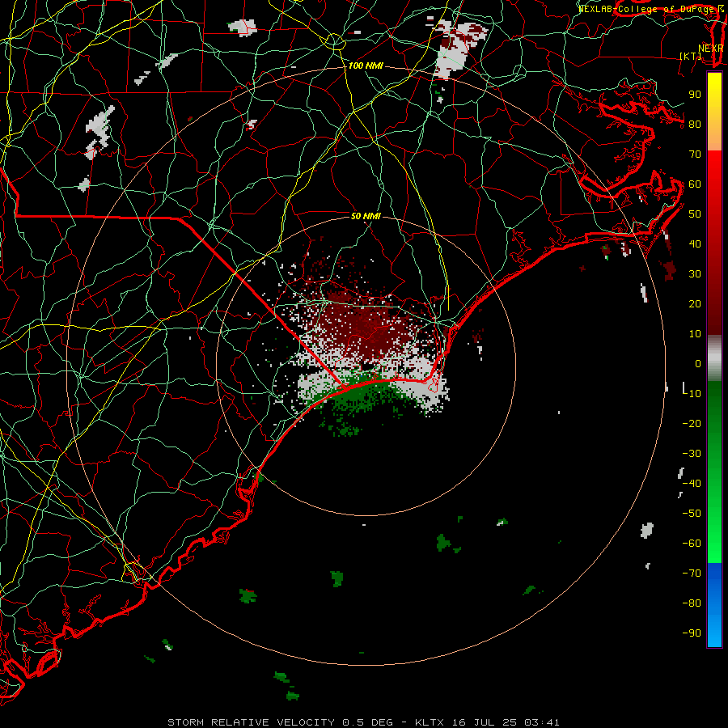The image size is (728, 728).
Task: Click the "KLTX 16 JUL 25 03:41" timestamp text
Action: 487,722
